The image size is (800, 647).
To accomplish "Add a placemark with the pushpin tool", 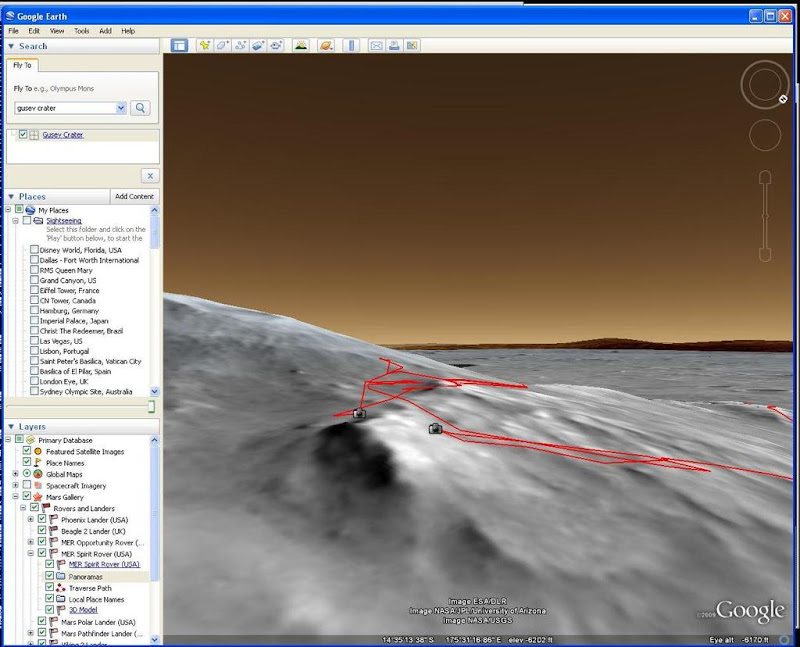I will [x=205, y=45].
